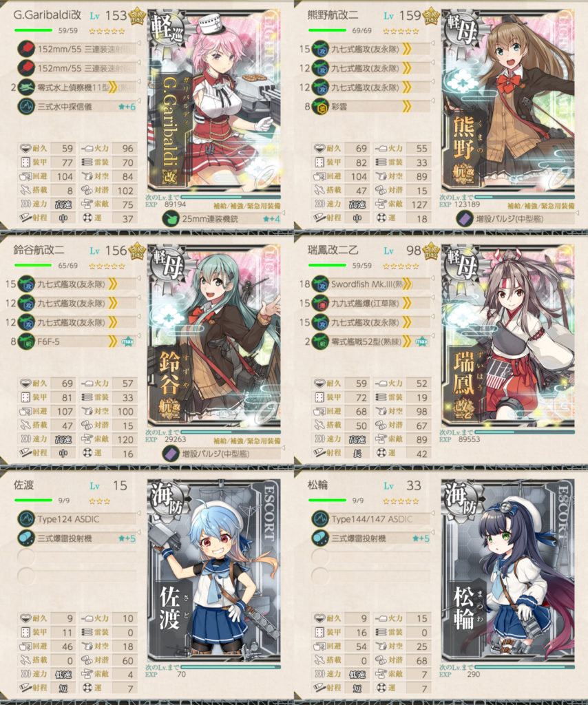Select the 三式水中探信儀 sonar icon
The image size is (588, 705).
(26, 107)
